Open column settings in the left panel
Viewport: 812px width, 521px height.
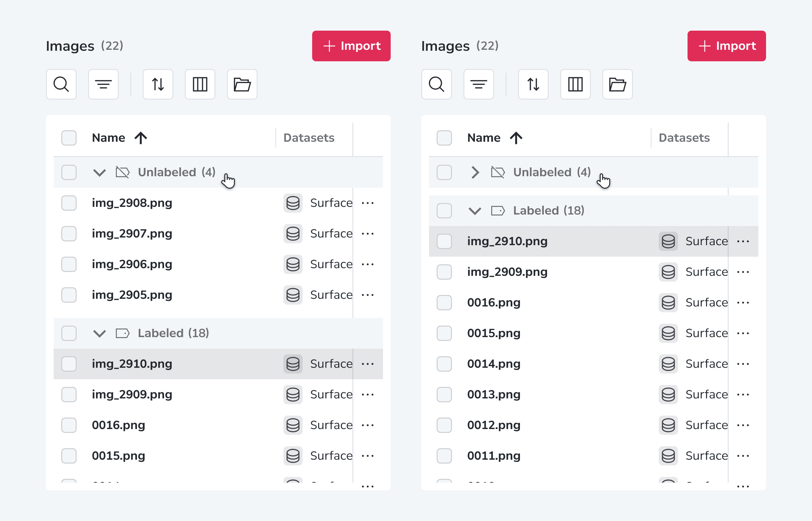(x=200, y=84)
